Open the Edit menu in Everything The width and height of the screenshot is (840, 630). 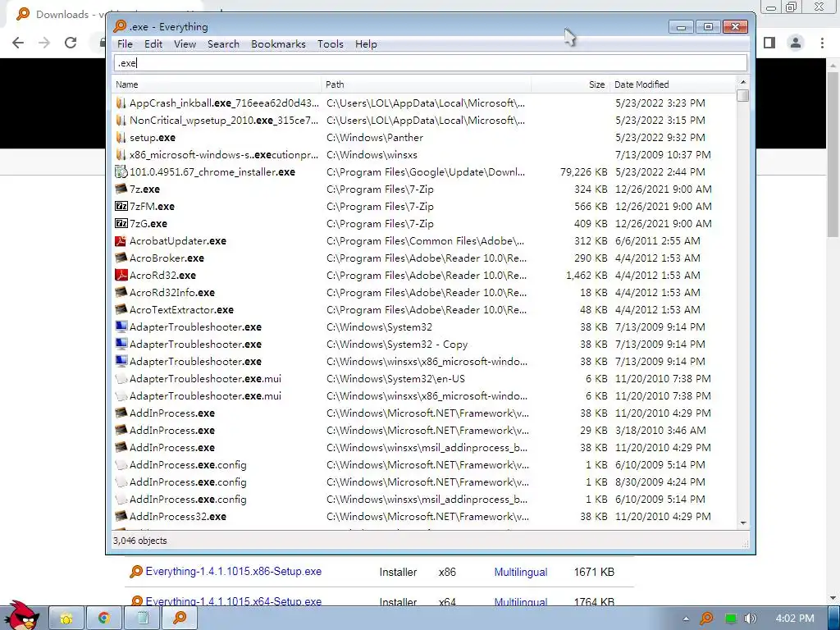[x=153, y=44]
